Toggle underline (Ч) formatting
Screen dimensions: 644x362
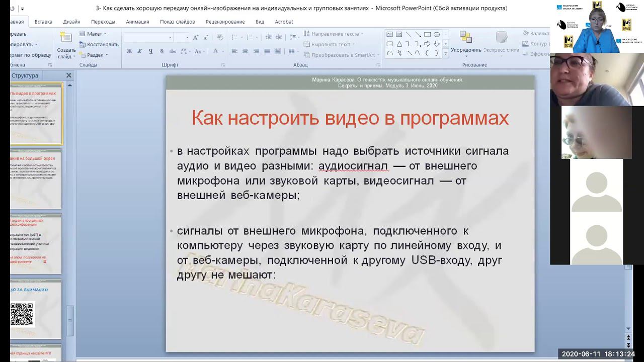(x=150, y=51)
